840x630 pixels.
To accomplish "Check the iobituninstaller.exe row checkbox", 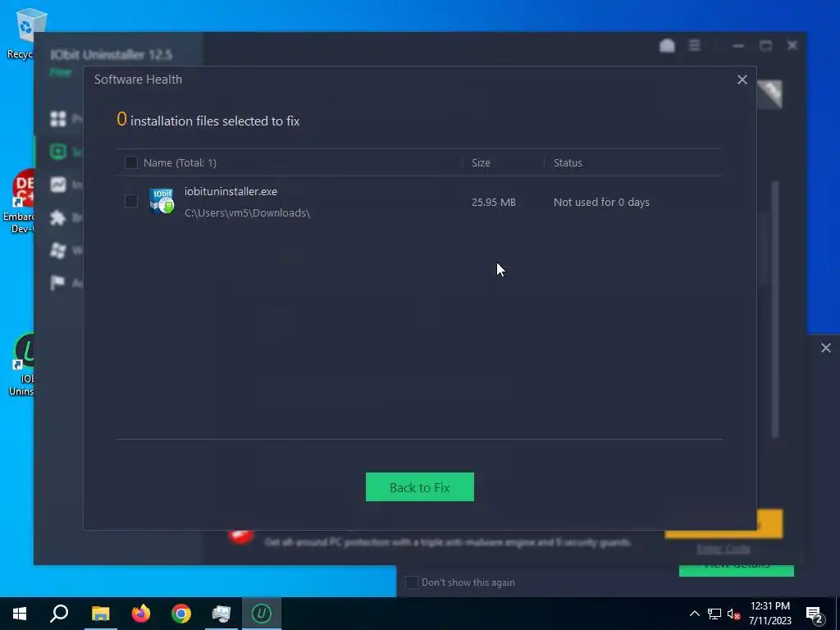I will [130, 201].
